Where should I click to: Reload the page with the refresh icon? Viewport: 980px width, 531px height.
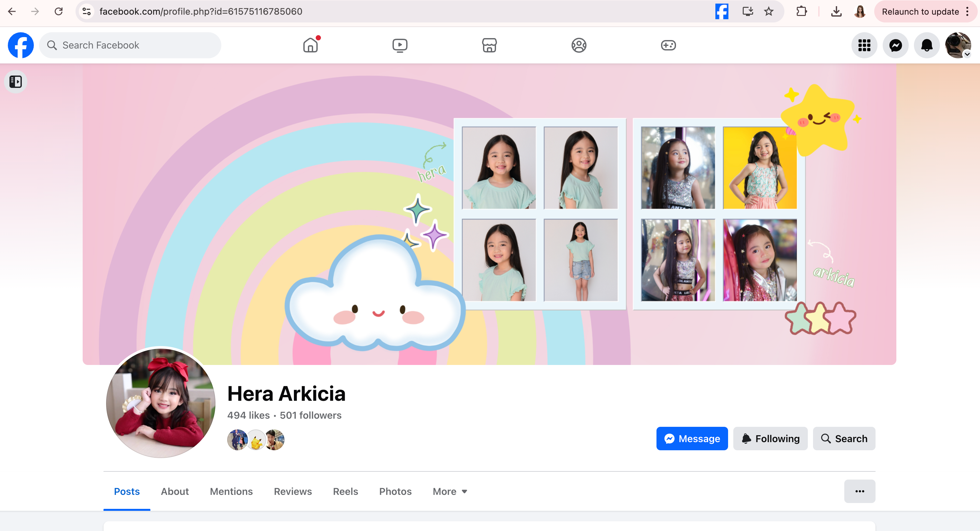[x=59, y=11]
